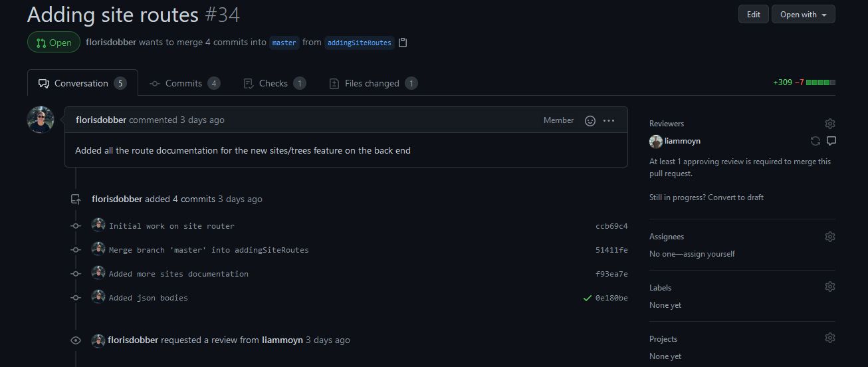Click the avatar next to the review request event
The width and height of the screenshot is (868, 367).
click(98, 340)
